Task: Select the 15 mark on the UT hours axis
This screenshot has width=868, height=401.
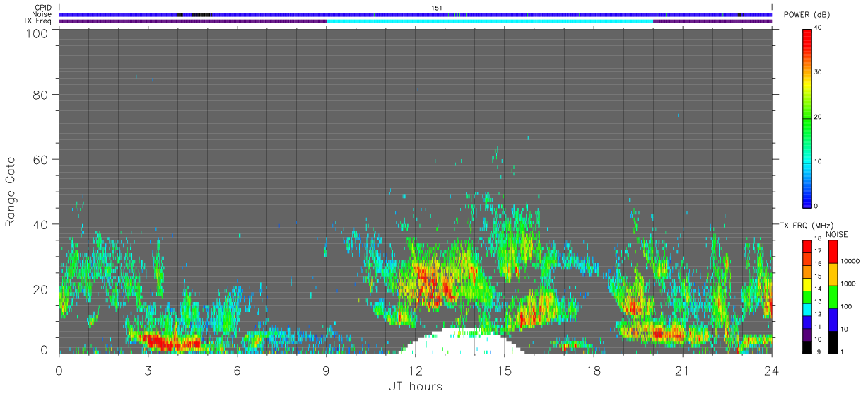Action: tap(505, 370)
